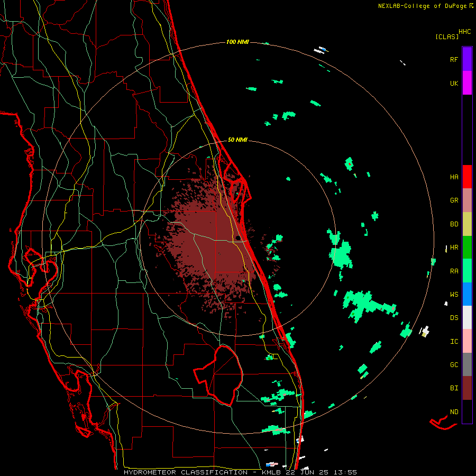Click the UK legend label

coord(454,83)
